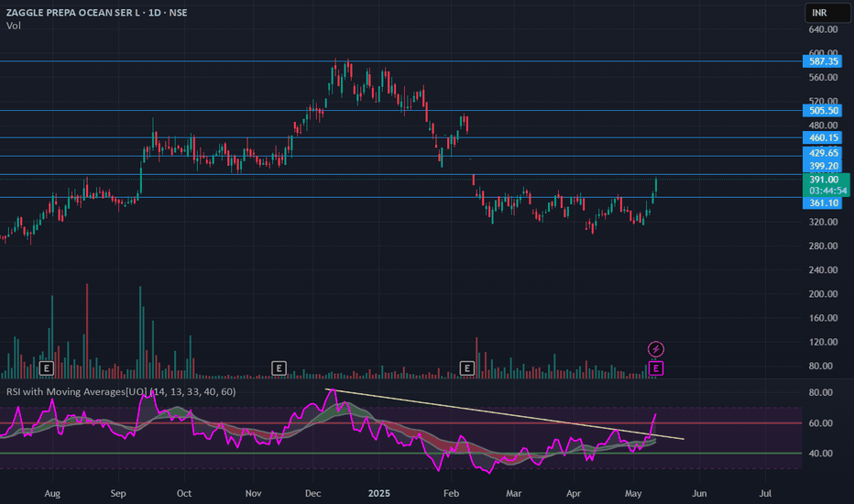Click the current price label 391.00
The height and width of the screenshot is (504, 854).
click(824, 180)
